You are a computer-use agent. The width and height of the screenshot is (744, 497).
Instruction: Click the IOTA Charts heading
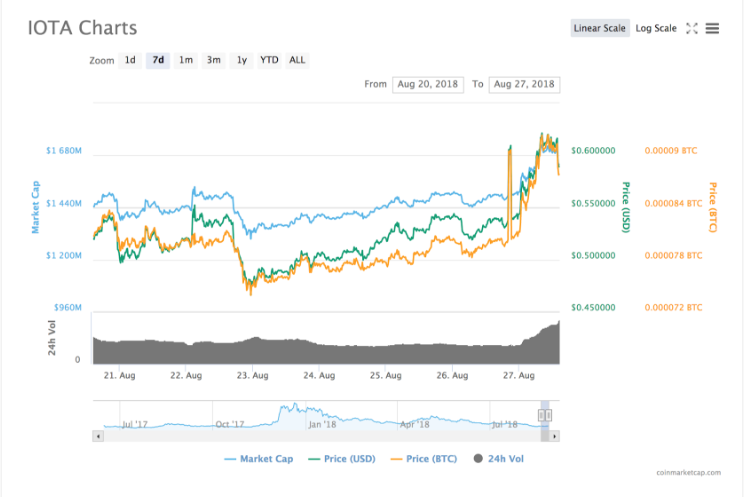point(82,28)
